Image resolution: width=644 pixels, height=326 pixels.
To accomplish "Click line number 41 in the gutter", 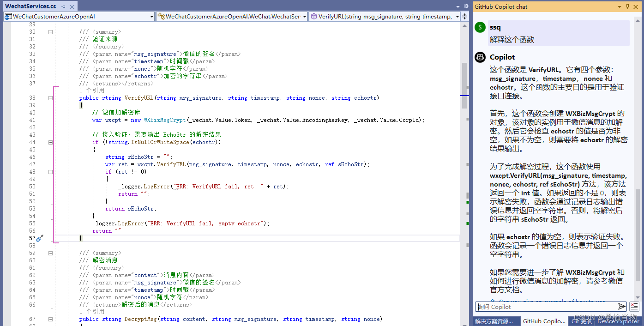I will 32,120.
